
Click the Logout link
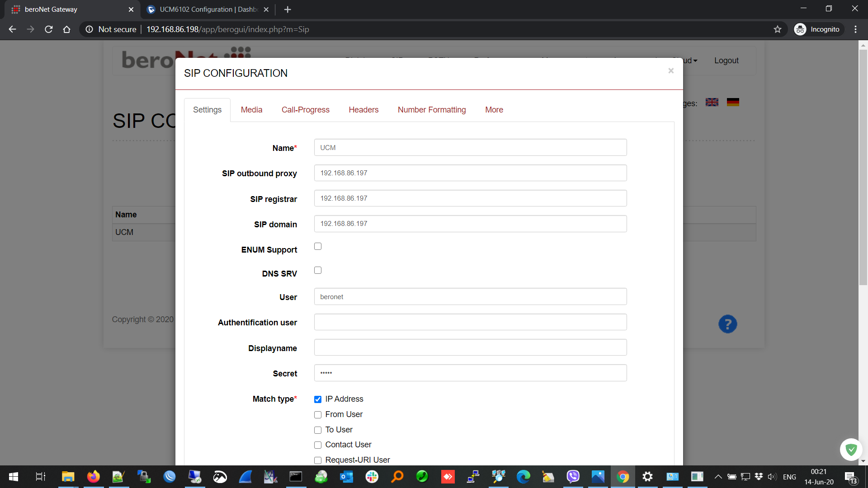pyautogui.click(x=726, y=61)
